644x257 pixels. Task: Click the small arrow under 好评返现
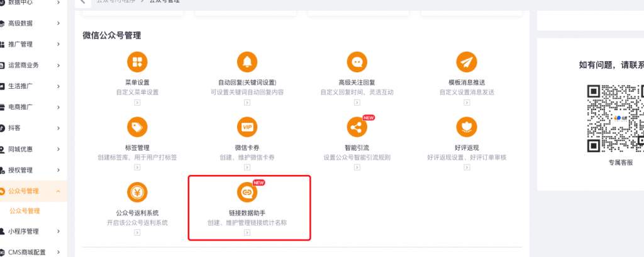[467, 168]
